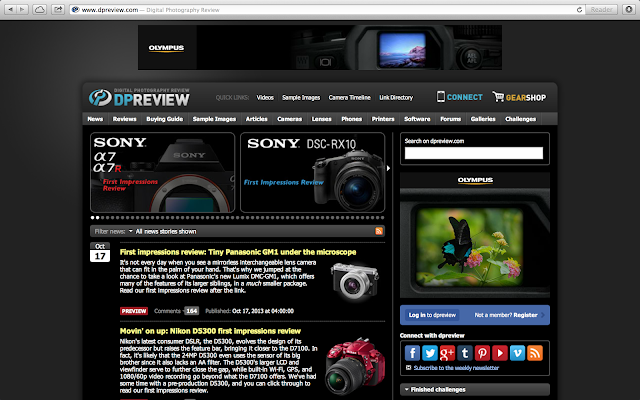The height and width of the screenshot is (400, 640).
Task: Reload the page with the refresh icon
Action: pos(579,9)
